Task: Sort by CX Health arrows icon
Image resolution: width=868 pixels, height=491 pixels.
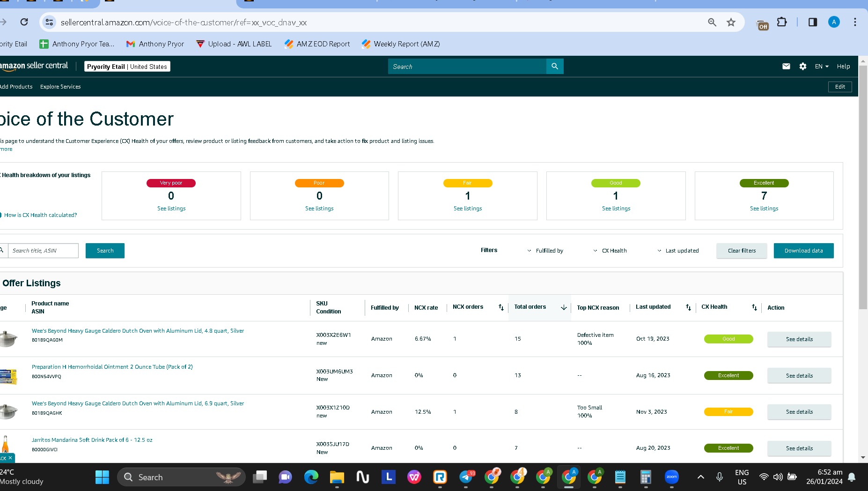Action: (x=754, y=307)
